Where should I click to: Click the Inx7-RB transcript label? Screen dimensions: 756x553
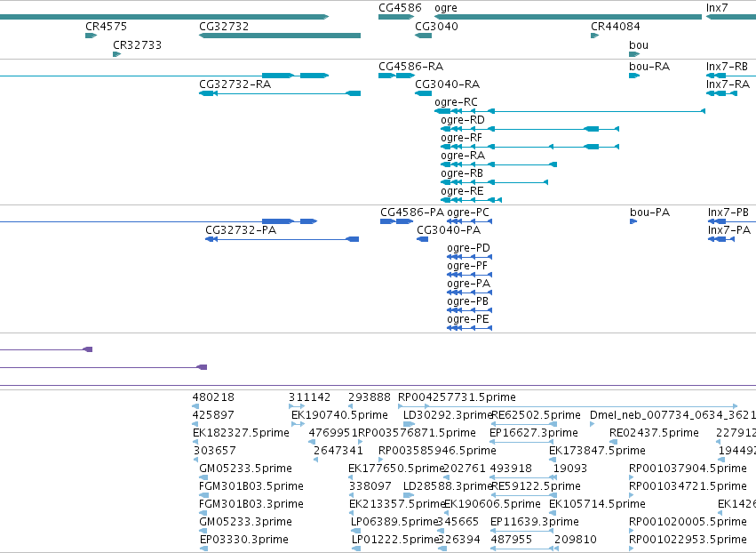coord(727,66)
